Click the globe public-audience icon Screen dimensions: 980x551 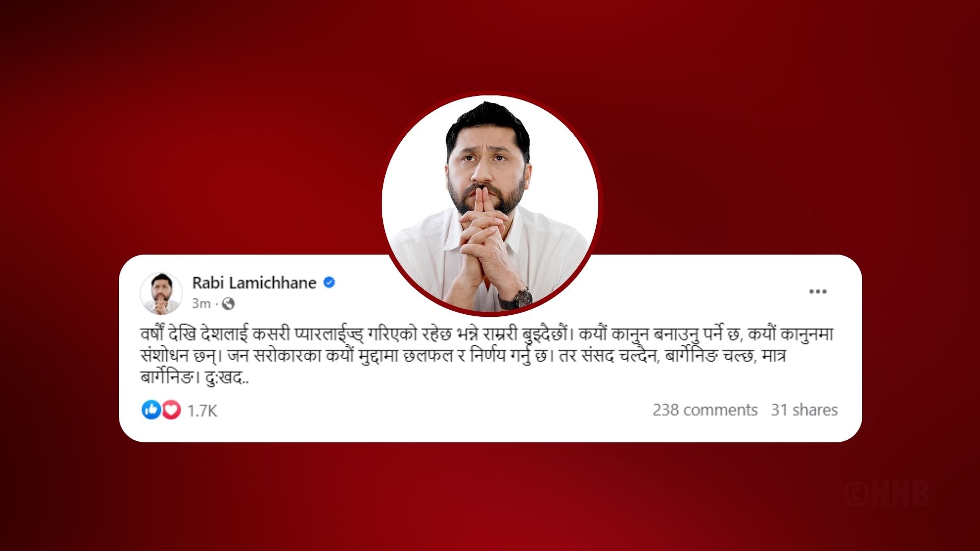(x=228, y=304)
